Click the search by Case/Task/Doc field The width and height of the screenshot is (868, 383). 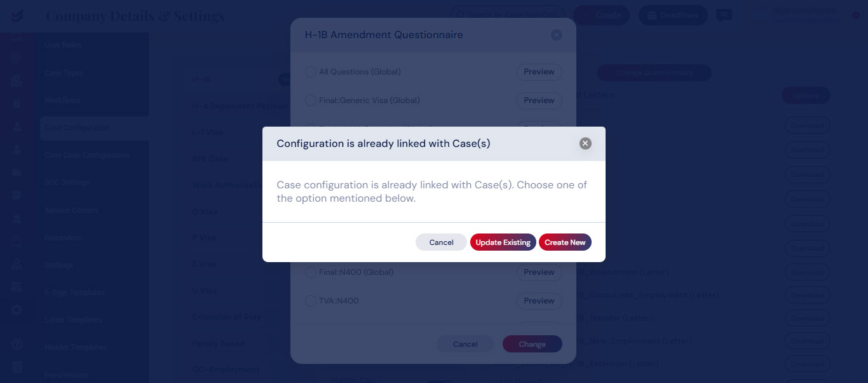[508, 15]
